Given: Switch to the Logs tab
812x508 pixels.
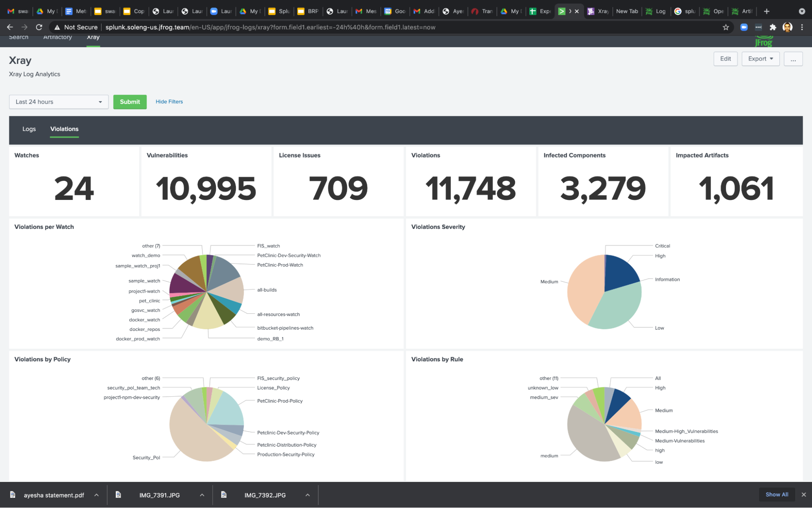Looking at the screenshot, I should 29,129.
